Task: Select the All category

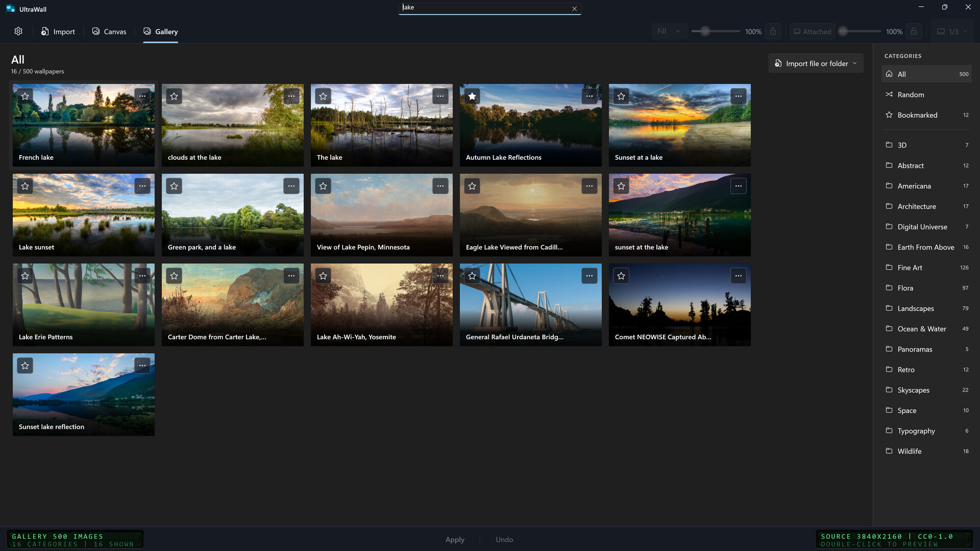Action: point(926,74)
